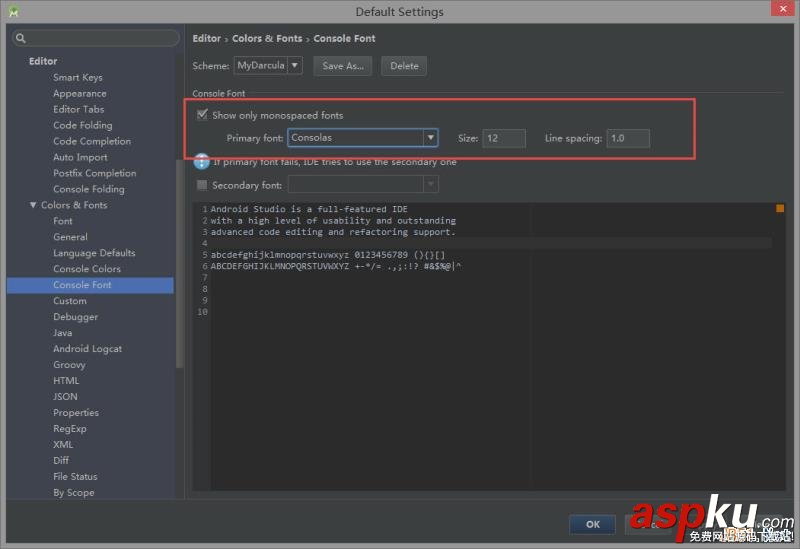The image size is (800, 549).
Task: Open Custom color settings
Action: click(x=70, y=301)
